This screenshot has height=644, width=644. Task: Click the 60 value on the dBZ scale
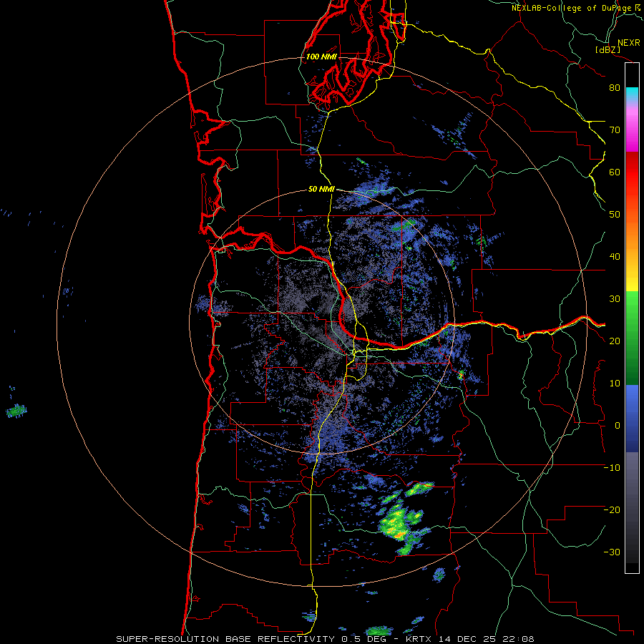[615, 172]
